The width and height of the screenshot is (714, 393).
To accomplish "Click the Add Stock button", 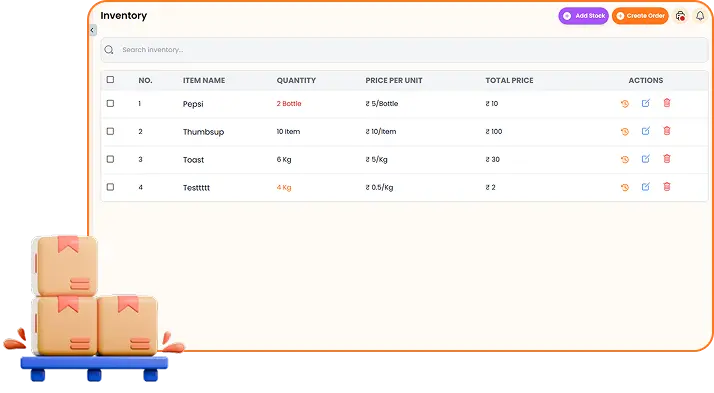I will tap(583, 16).
